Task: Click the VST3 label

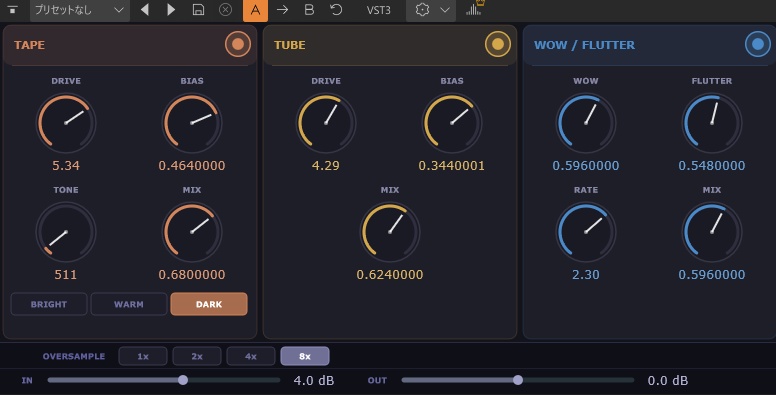Action: tap(379, 10)
